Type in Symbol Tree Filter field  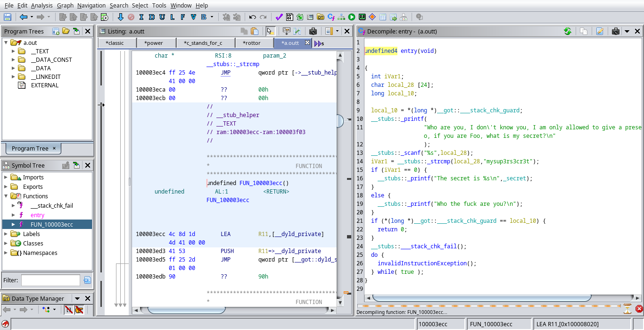pos(50,280)
